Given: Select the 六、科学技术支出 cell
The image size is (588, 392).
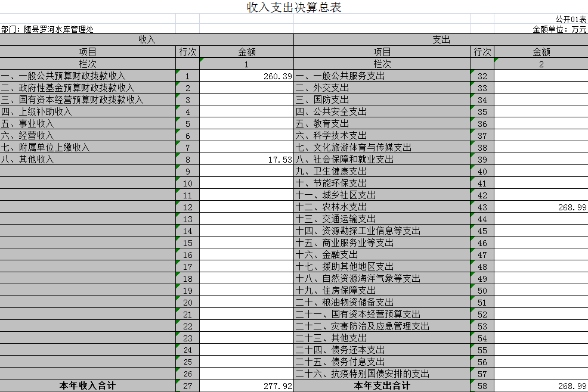Looking at the screenshot, I should click(x=382, y=136).
